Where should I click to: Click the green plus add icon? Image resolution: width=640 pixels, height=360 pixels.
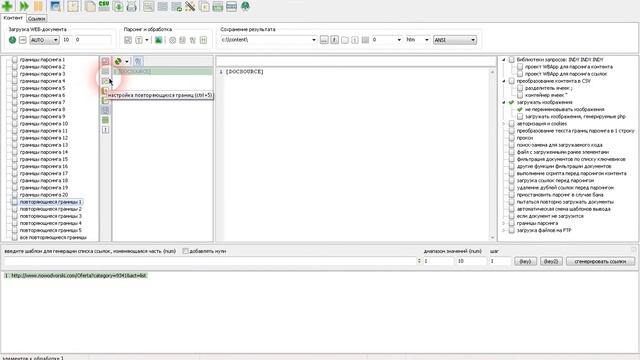tap(7, 6)
